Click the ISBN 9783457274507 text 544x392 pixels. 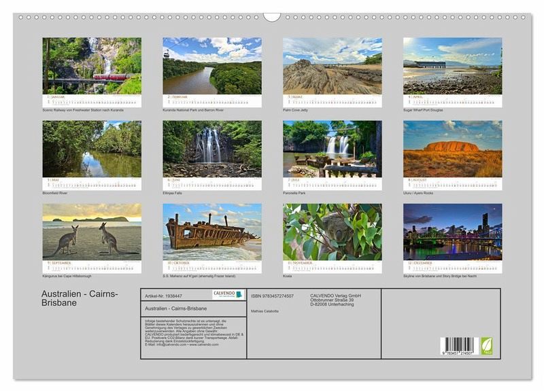pyautogui.click(x=272, y=296)
